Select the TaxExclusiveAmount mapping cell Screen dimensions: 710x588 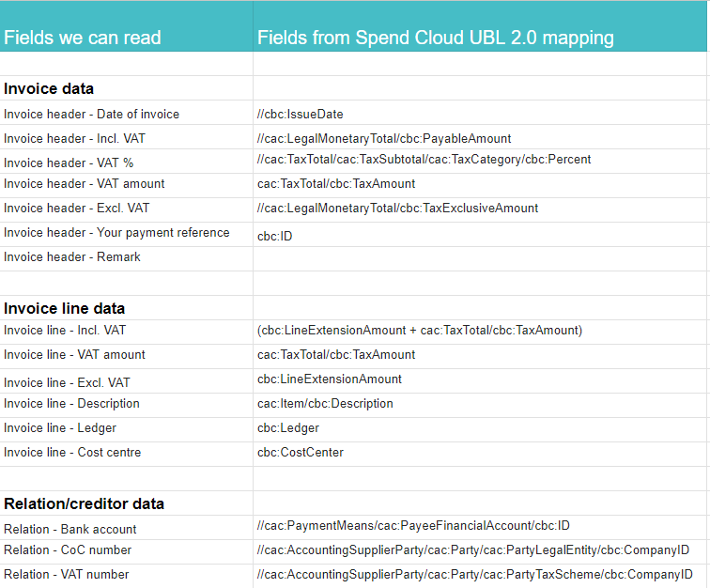click(x=398, y=208)
